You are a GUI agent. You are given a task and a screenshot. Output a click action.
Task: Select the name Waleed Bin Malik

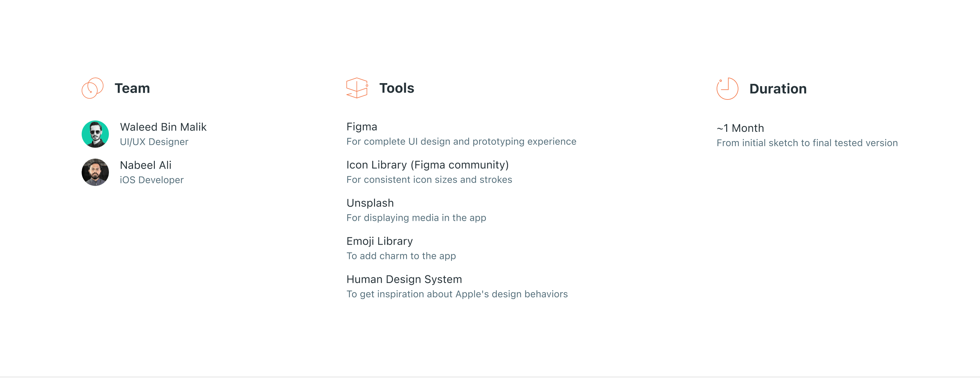163,127
